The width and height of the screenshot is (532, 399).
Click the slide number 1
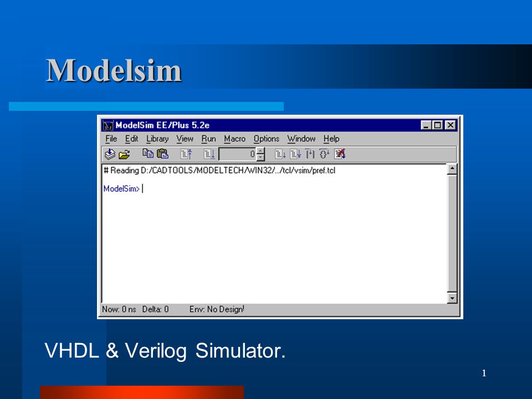[x=484, y=373]
